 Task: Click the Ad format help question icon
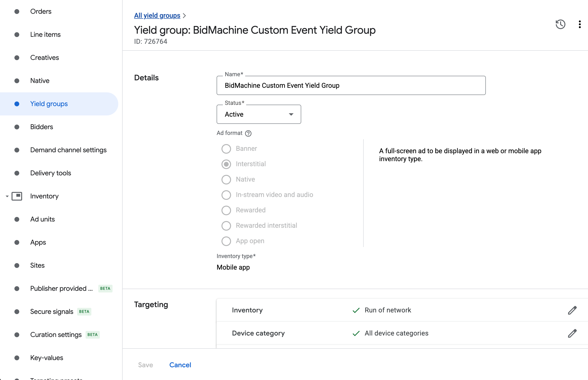248,133
